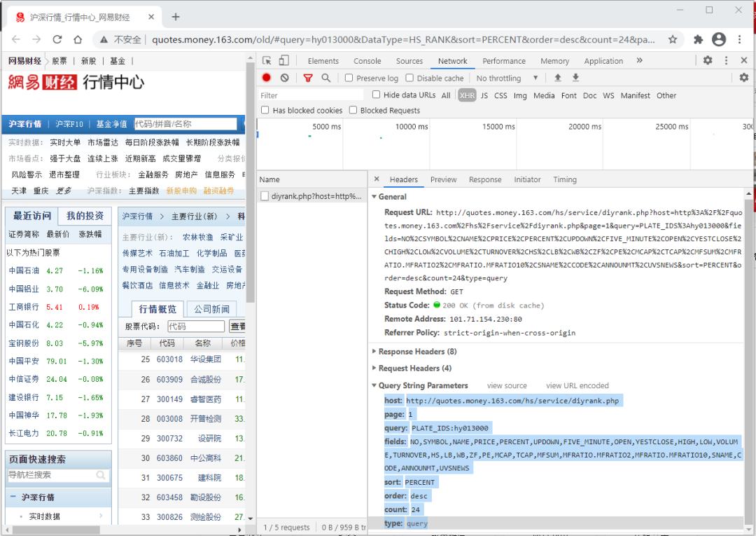
Task: Show more DevTools tabs chevron
Action: pyautogui.click(x=639, y=60)
